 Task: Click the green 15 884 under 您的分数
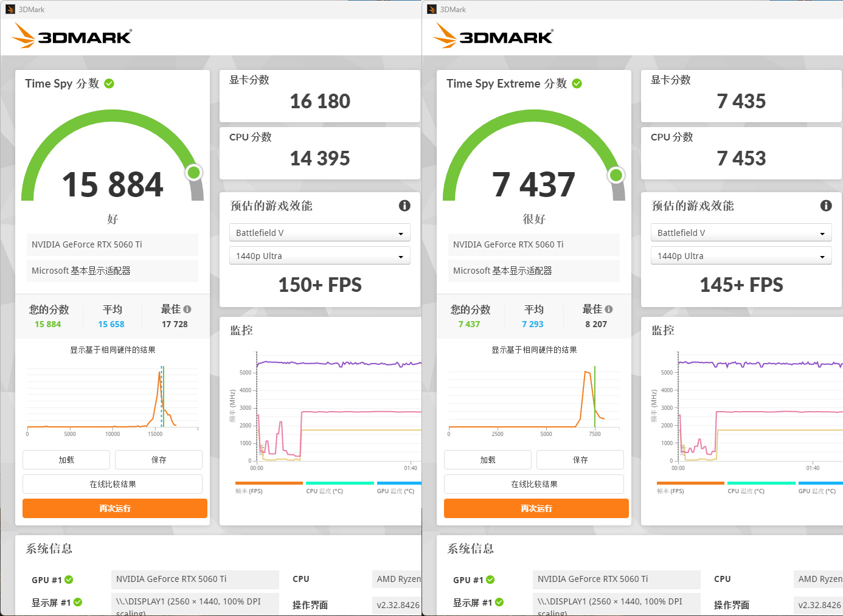point(48,324)
